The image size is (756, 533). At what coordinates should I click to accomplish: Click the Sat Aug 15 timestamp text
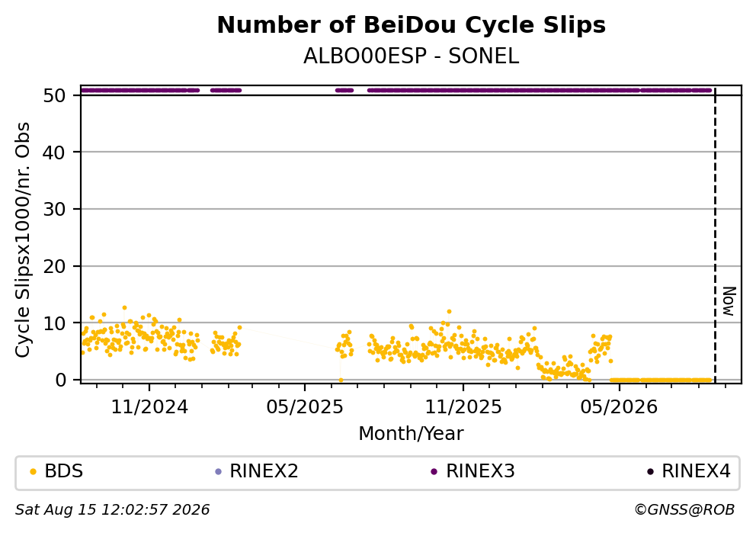pos(112,510)
